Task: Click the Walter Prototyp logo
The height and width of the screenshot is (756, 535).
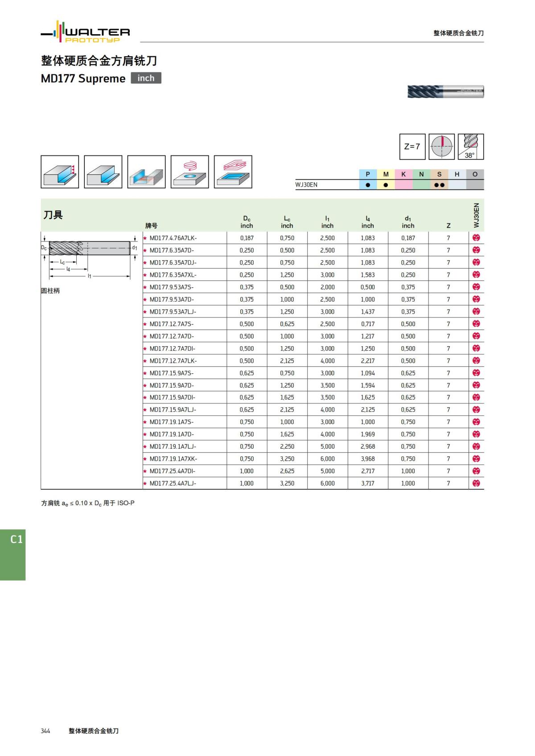Action: [85, 32]
